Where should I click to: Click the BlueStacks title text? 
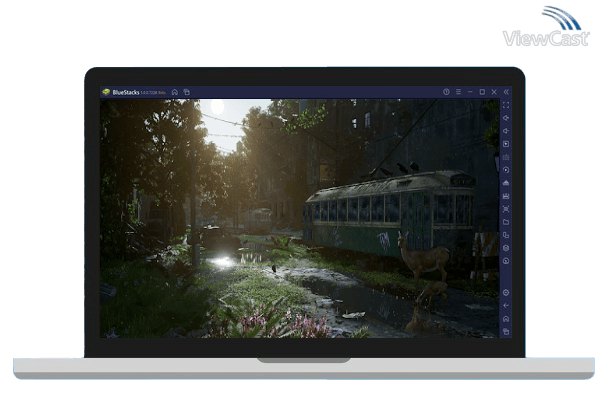126,92
